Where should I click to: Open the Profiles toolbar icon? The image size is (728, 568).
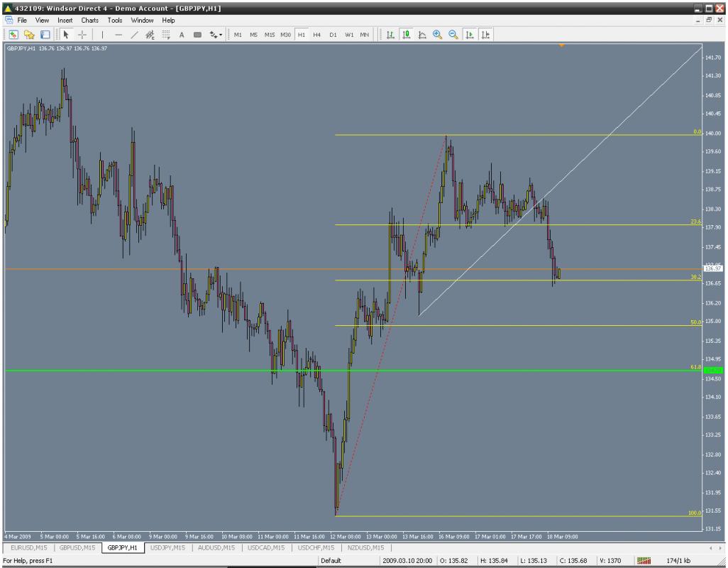[29, 34]
